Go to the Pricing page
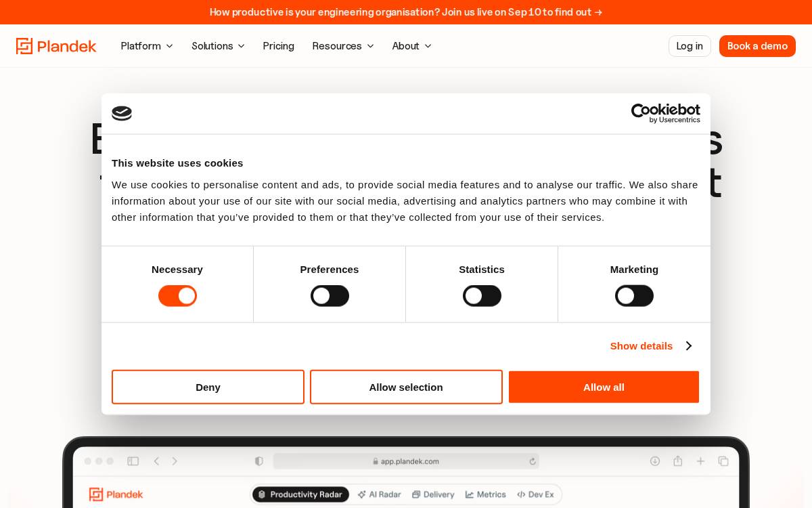 pyautogui.click(x=279, y=46)
